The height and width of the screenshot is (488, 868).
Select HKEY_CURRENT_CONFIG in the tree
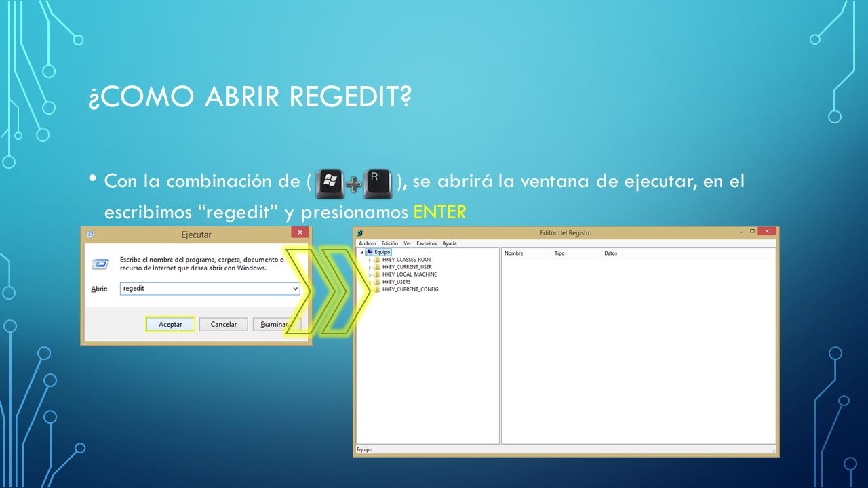click(410, 289)
